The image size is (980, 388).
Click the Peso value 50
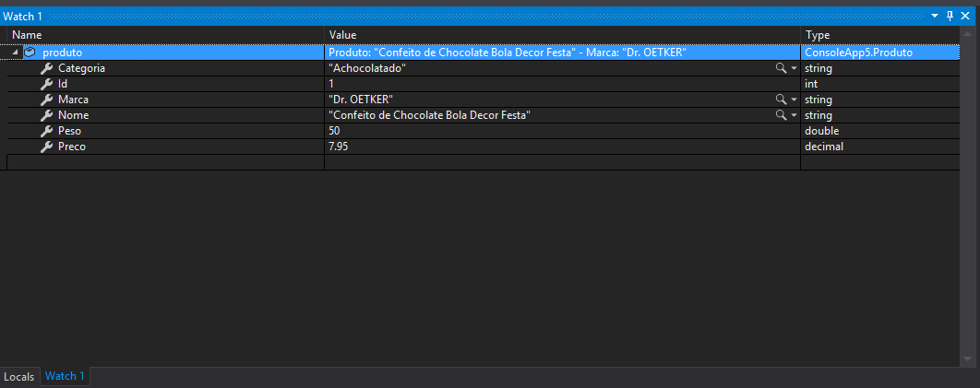pyautogui.click(x=334, y=131)
